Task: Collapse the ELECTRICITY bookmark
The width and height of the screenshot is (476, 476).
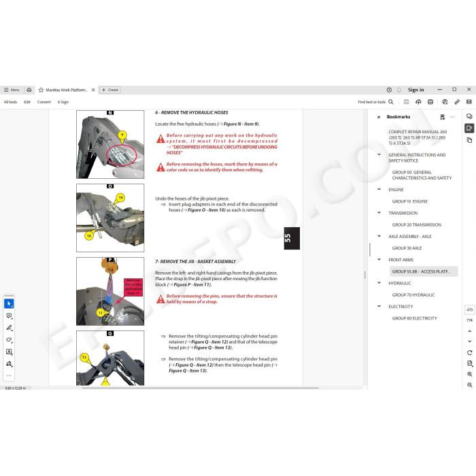Action: click(379, 306)
